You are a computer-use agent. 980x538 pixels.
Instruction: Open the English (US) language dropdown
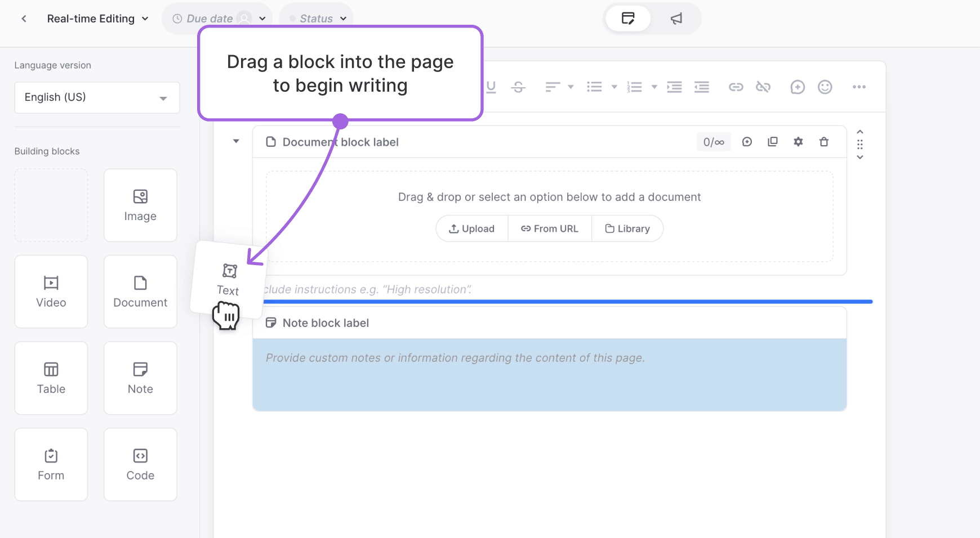point(97,97)
